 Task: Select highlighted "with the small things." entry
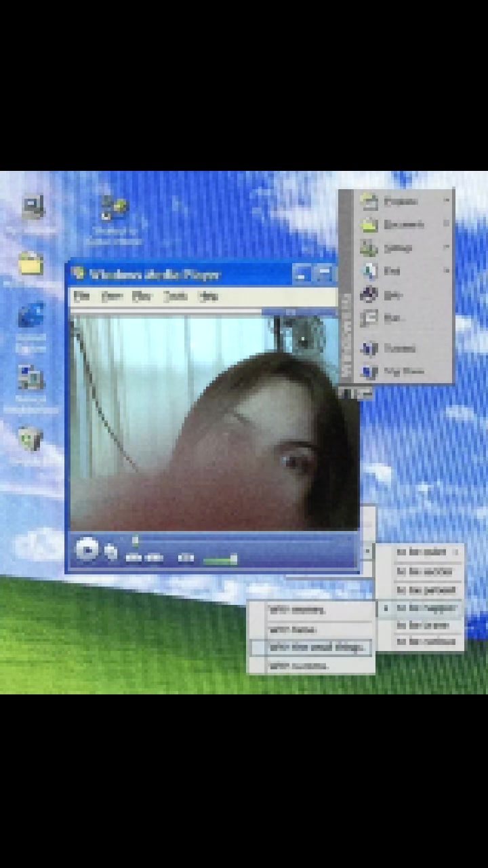(x=311, y=648)
